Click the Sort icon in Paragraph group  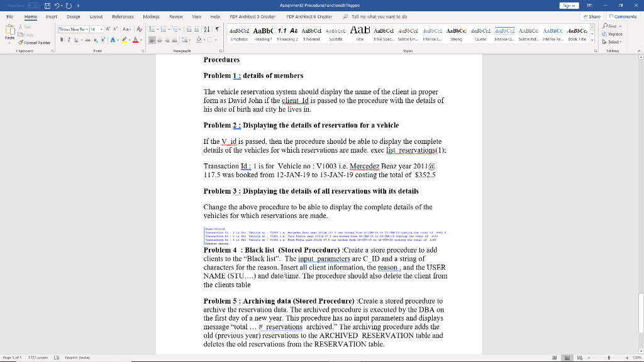[207, 29]
